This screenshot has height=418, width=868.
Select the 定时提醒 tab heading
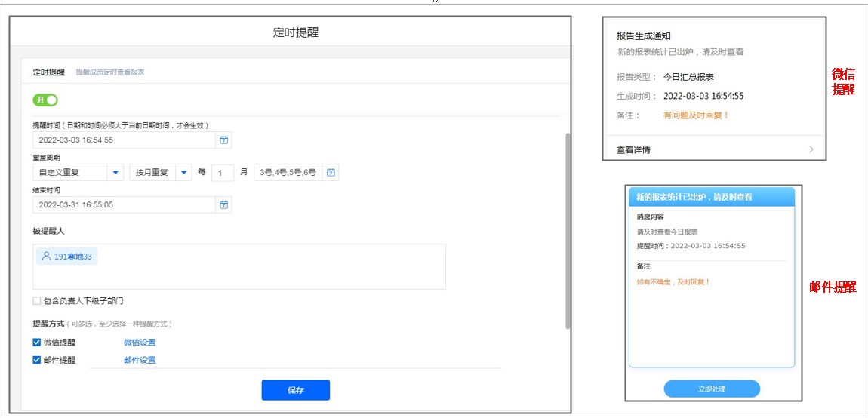tap(48, 72)
